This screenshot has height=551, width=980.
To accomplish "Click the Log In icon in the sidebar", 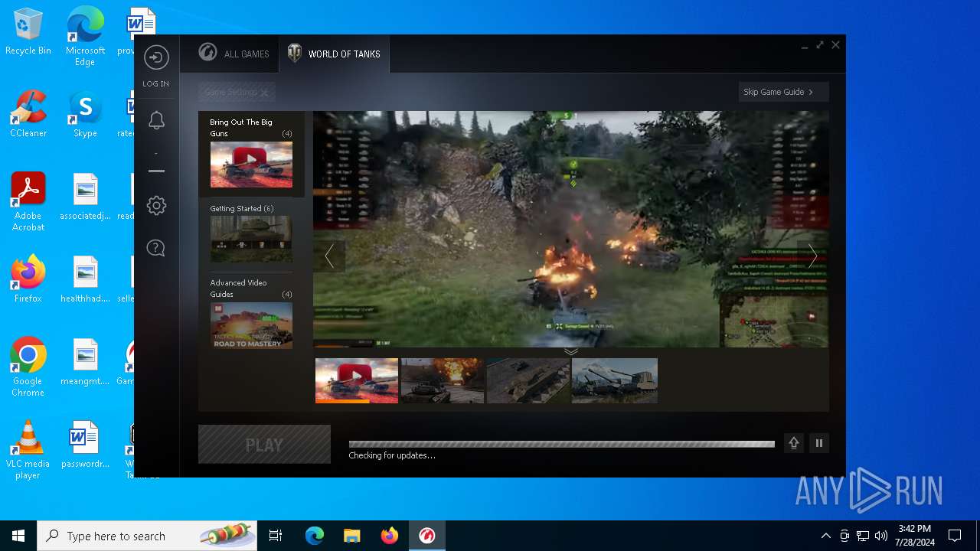I will 156,57.
